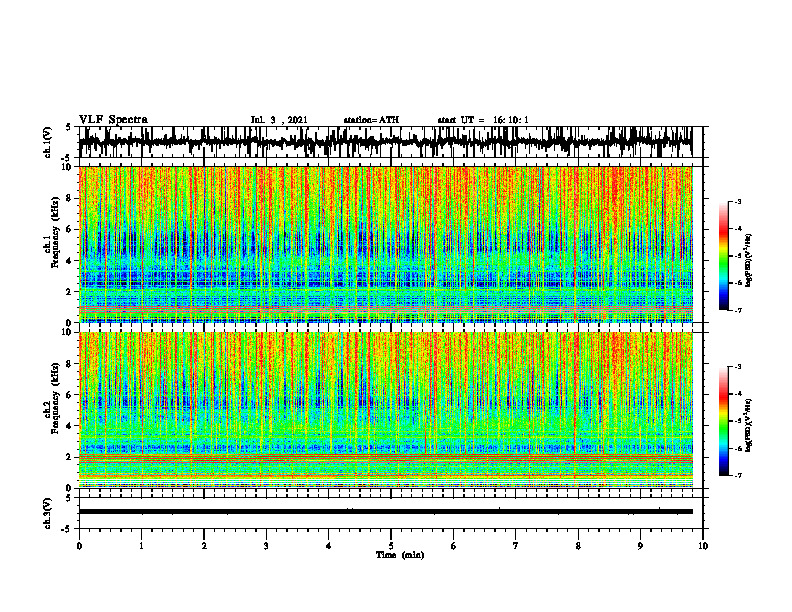Viewport: 792px width, 612px height.
Task: Click the 6 tick on the time axis
Action: (454, 546)
